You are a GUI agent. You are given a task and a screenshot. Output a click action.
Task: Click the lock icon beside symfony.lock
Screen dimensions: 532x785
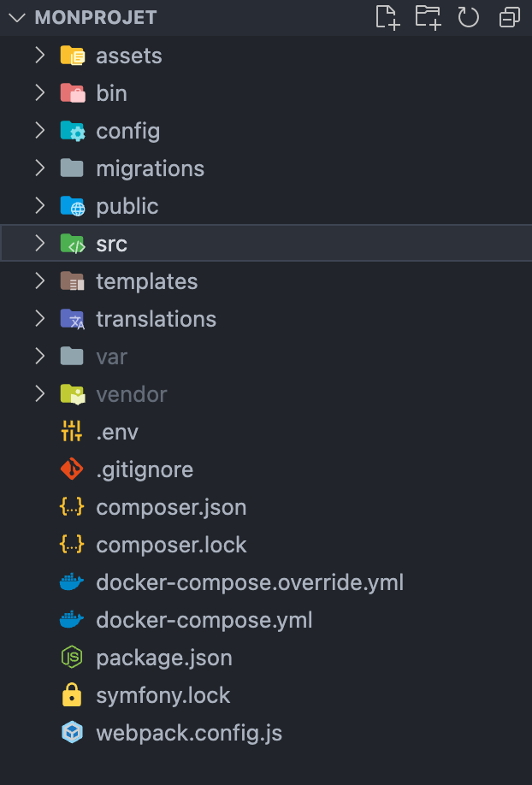click(72, 695)
